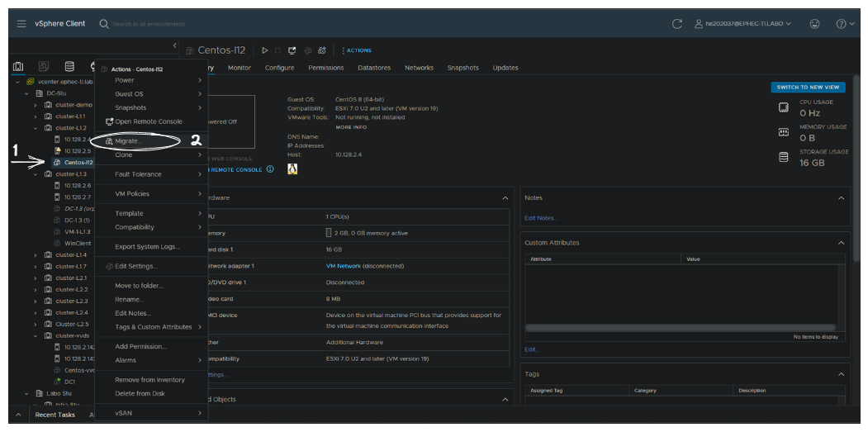The width and height of the screenshot is (868, 432).
Task: Click the MORE INFO link
Action: [x=351, y=127]
